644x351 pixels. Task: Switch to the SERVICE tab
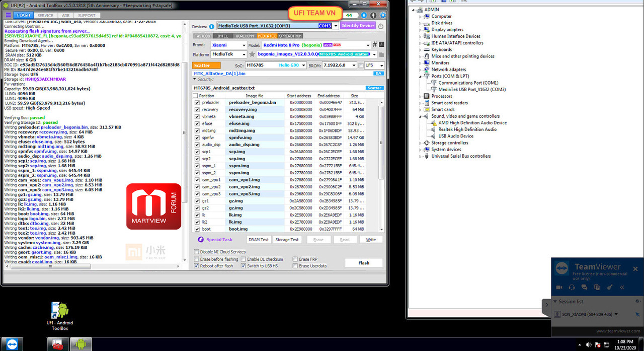click(45, 16)
